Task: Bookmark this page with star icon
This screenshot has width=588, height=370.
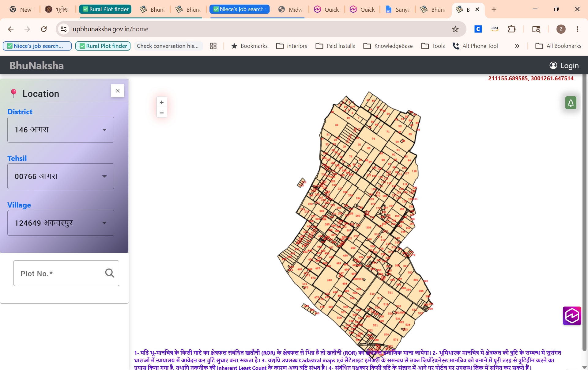Action: pos(455,29)
